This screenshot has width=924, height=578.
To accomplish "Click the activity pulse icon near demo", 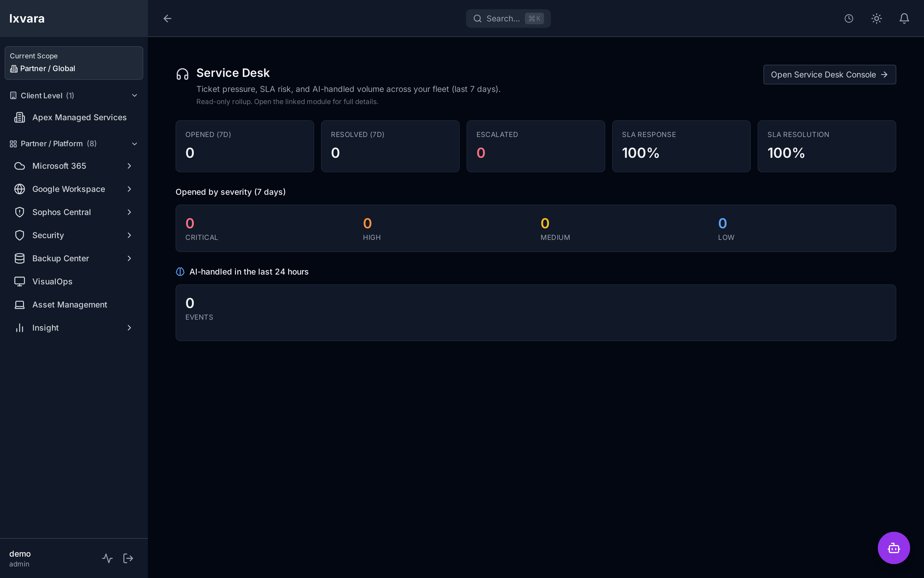I will (x=107, y=558).
